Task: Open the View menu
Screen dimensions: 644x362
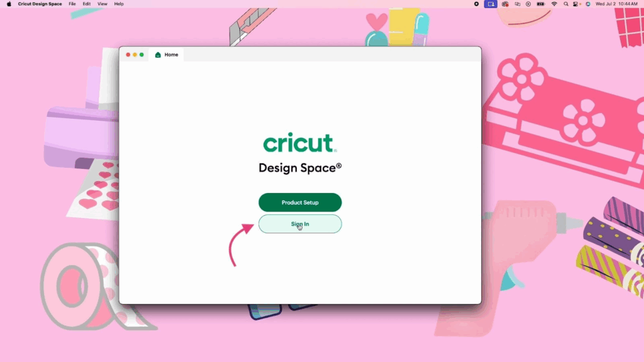Action: click(x=103, y=4)
